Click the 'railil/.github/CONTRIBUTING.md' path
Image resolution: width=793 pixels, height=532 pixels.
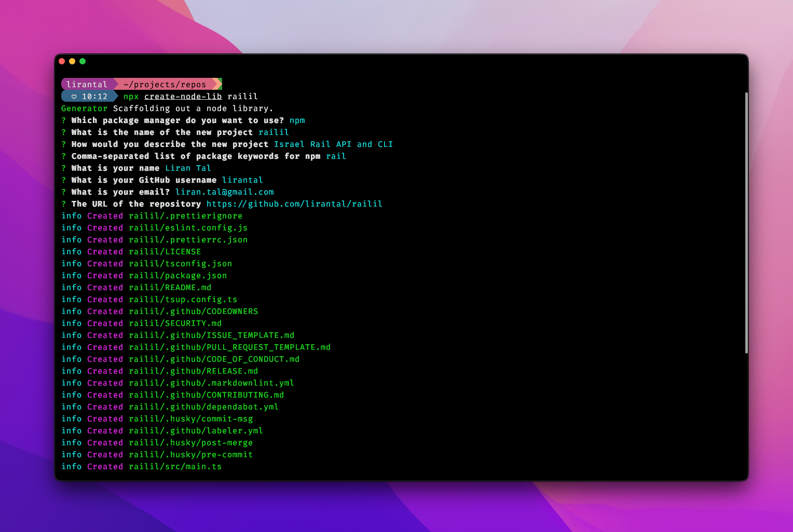pos(206,395)
